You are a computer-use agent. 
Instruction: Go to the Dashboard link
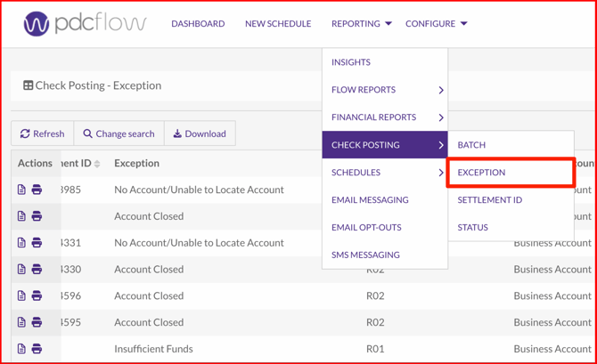(198, 24)
